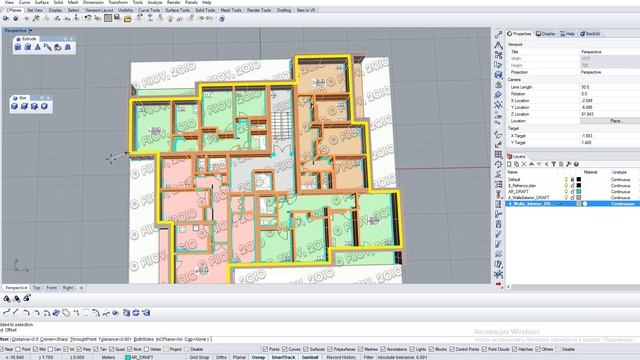
Task: Click the layers help icon
Action: pyautogui.click(x=576, y=164)
